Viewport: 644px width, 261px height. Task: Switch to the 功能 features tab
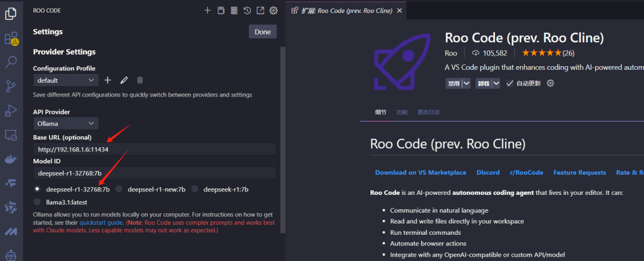(402, 112)
